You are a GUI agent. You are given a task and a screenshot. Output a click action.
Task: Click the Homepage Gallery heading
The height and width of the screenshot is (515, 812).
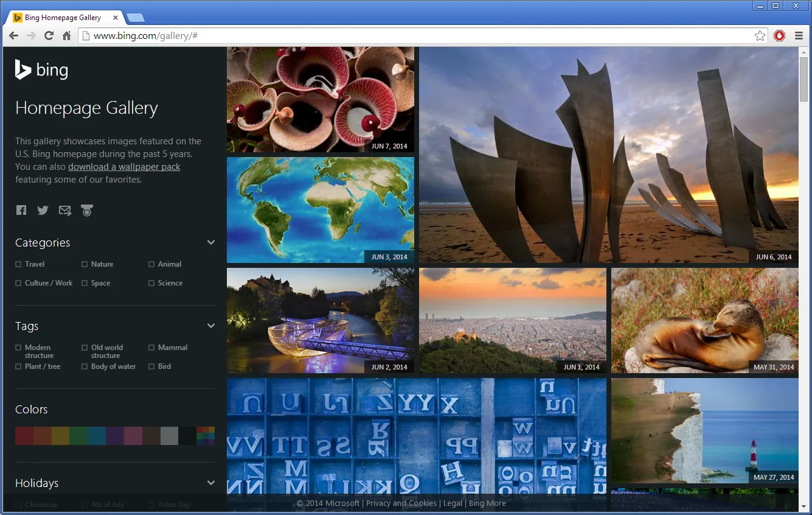click(x=86, y=108)
